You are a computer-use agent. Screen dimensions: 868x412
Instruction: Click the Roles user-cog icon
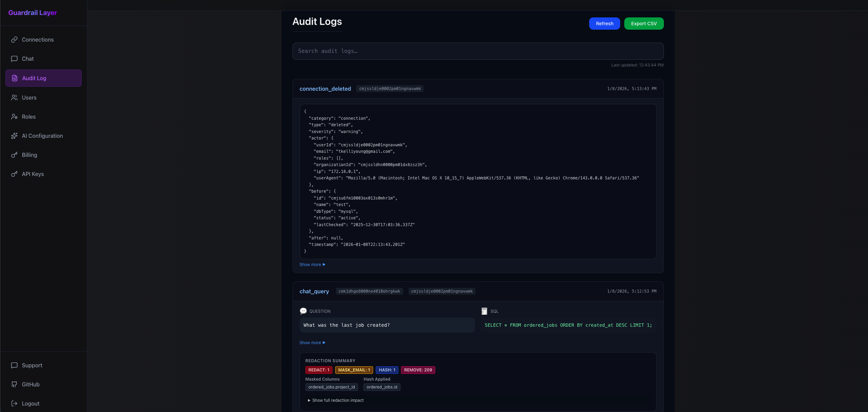[14, 117]
